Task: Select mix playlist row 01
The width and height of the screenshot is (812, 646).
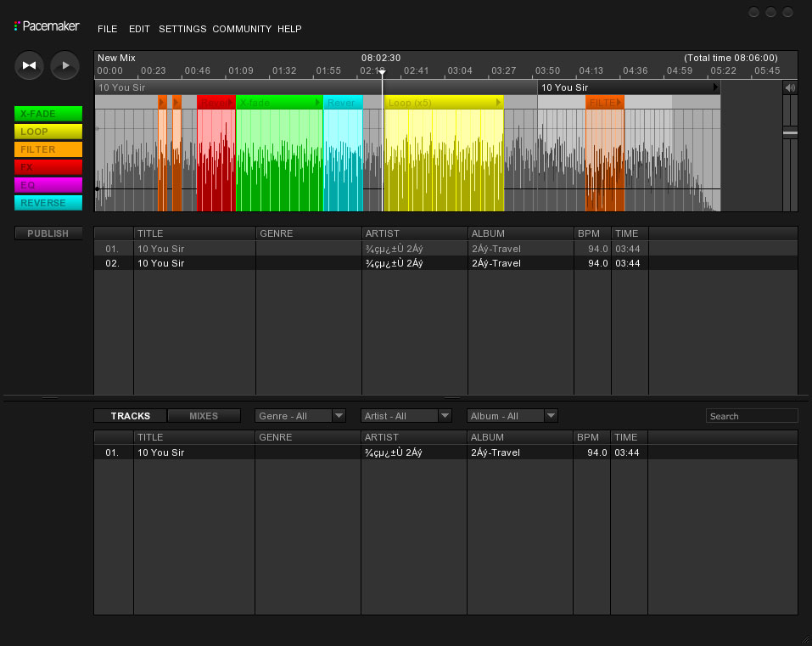Action: (x=445, y=249)
